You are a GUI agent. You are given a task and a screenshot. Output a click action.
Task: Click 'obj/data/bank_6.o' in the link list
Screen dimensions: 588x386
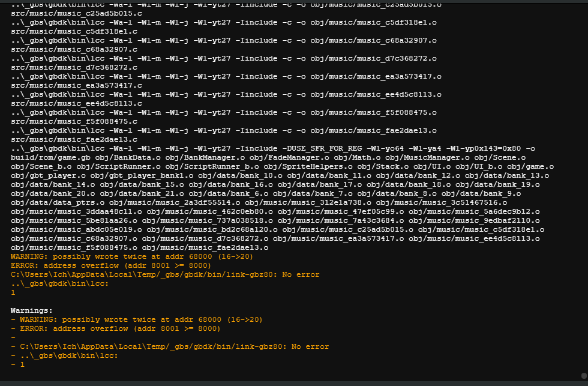tap(229, 193)
